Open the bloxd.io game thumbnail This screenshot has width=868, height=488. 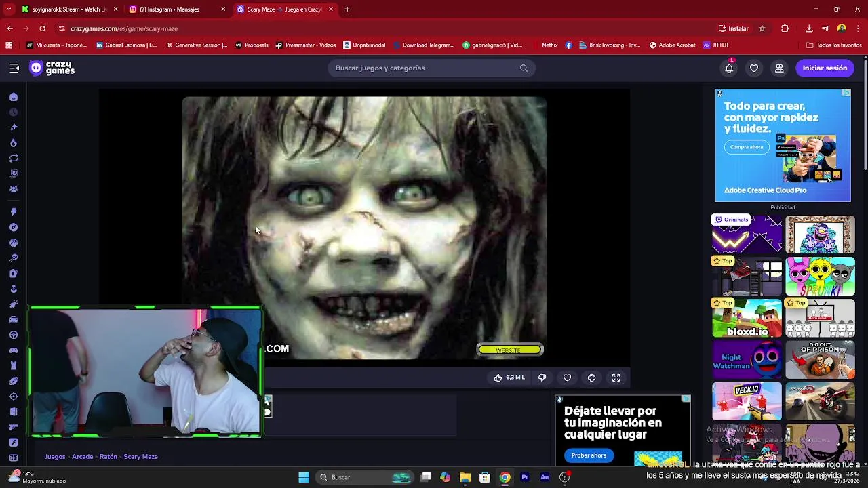click(x=747, y=318)
